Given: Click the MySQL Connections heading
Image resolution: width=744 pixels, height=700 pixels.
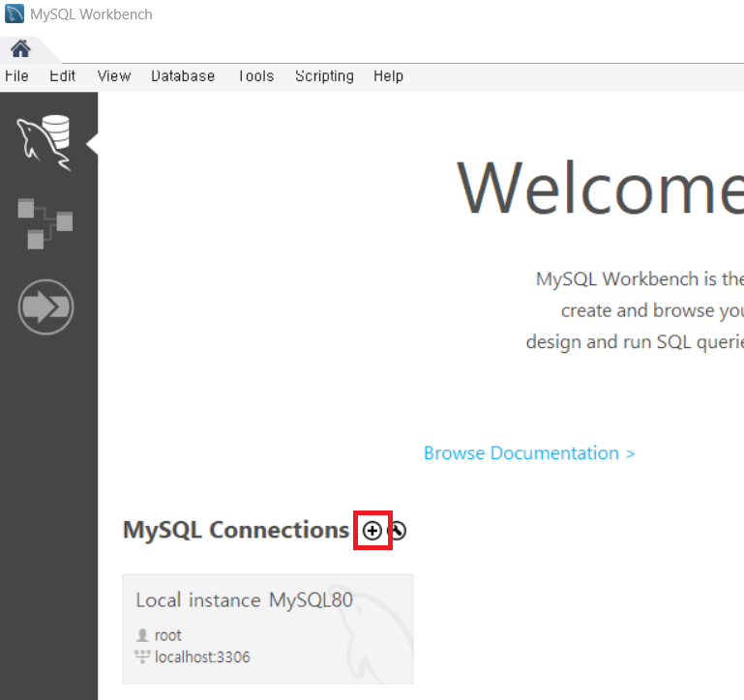Looking at the screenshot, I should [x=236, y=530].
